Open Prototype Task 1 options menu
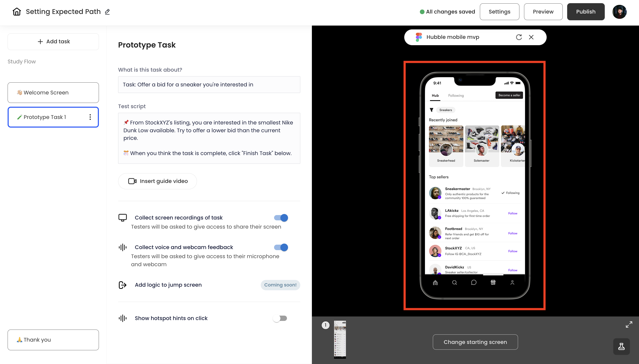 tap(90, 117)
